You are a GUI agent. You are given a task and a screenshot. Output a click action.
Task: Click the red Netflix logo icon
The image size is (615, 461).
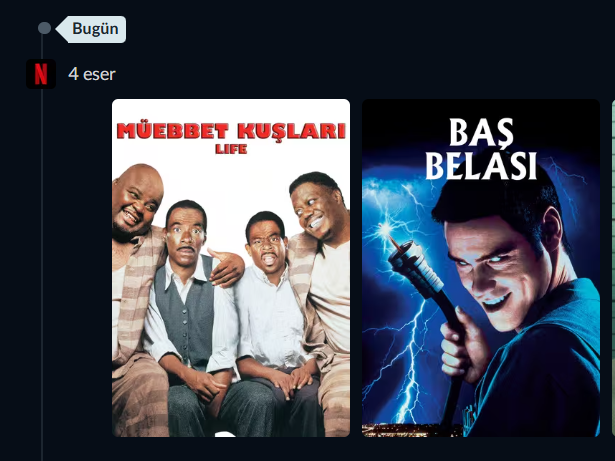[41, 74]
